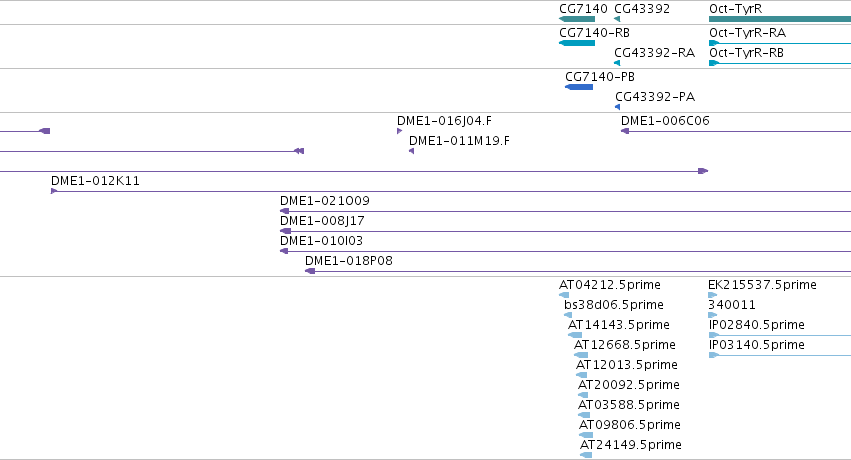
Task: Select the DME1-006C06 clone feature
Action: (x=736, y=131)
